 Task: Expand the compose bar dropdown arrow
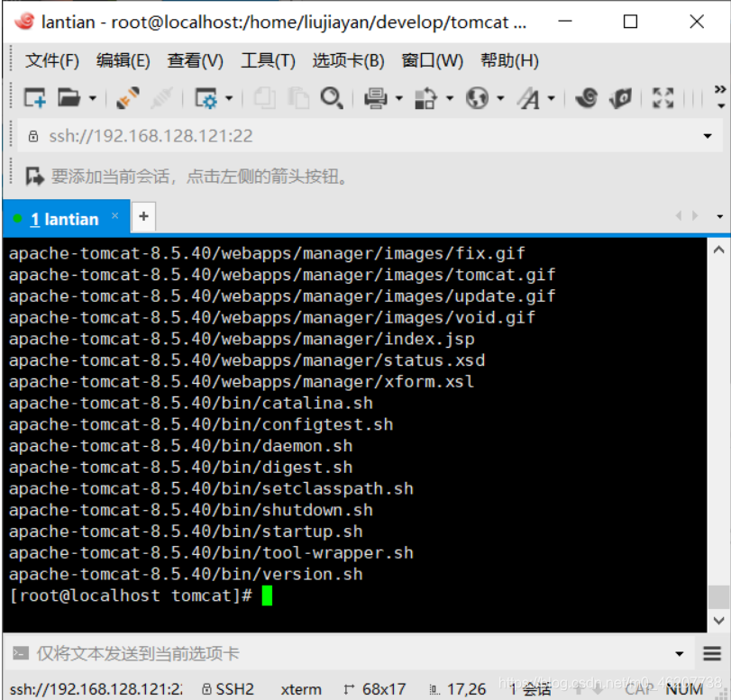[x=680, y=654]
